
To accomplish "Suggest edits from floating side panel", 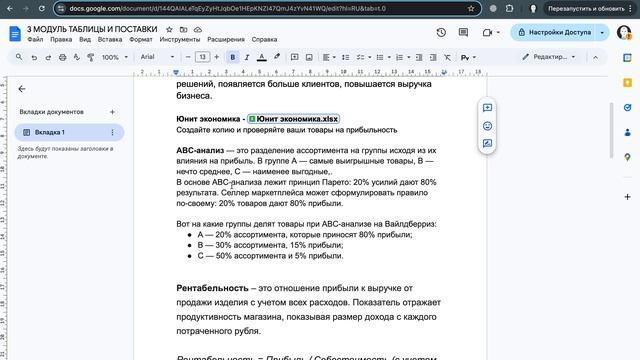I will click(x=487, y=143).
